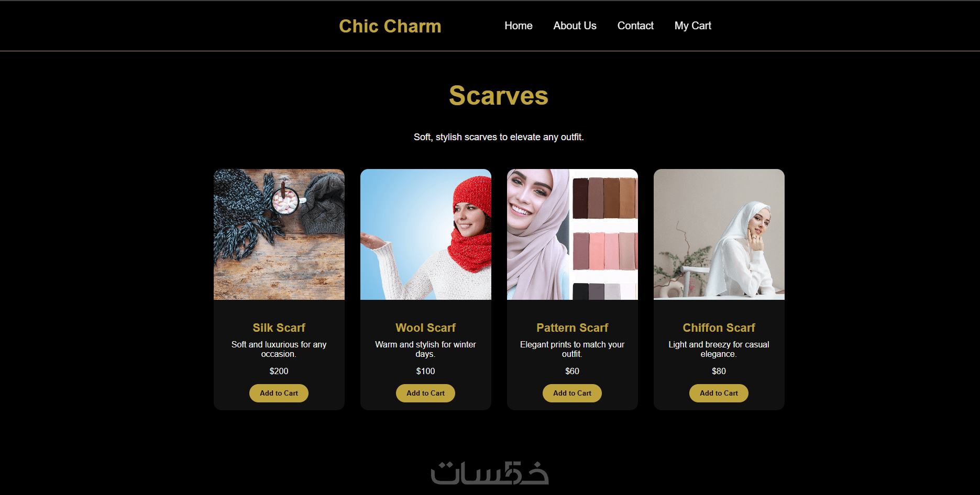Select the Silk Scarf title
This screenshot has width=980, height=495.
(279, 328)
